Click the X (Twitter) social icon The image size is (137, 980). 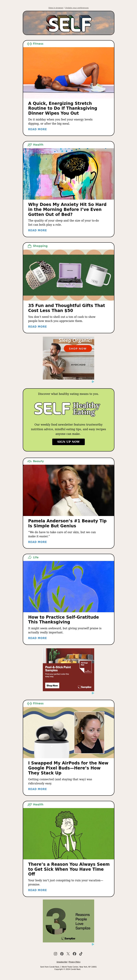point(68,954)
